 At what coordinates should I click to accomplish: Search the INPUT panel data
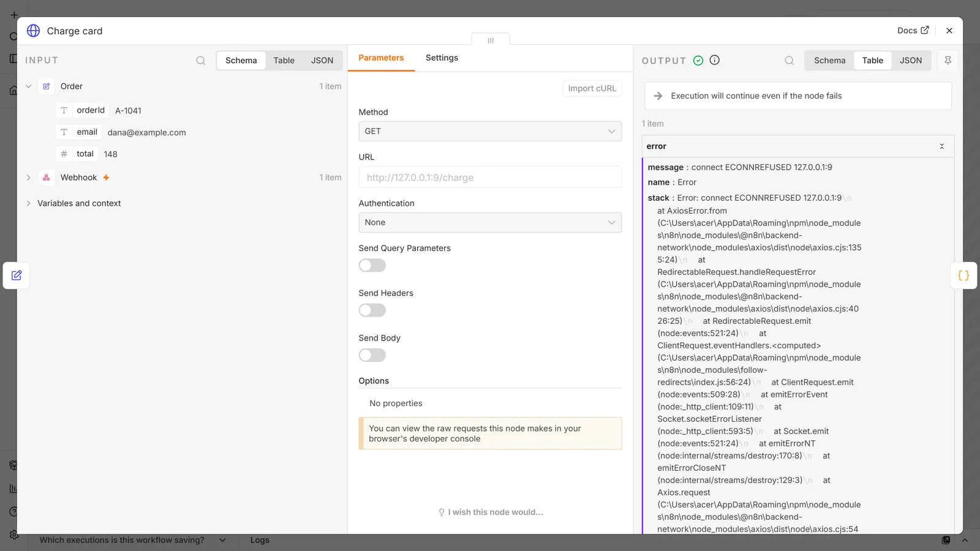click(x=200, y=61)
